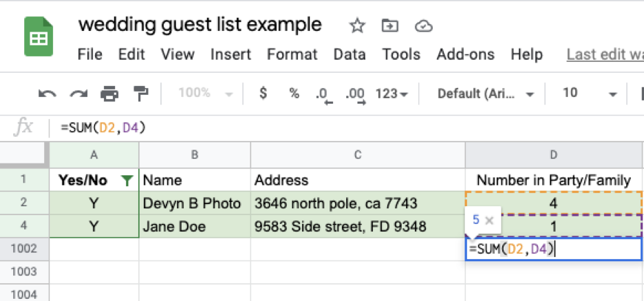Click the print icon
This screenshot has height=301, width=644.
[109, 93]
